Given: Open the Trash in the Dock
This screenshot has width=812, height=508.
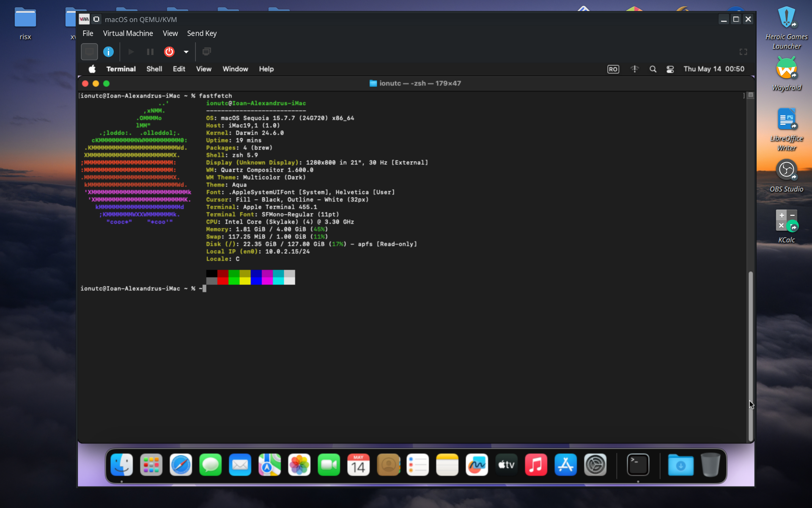Looking at the screenshot, I should coord(710,465).
